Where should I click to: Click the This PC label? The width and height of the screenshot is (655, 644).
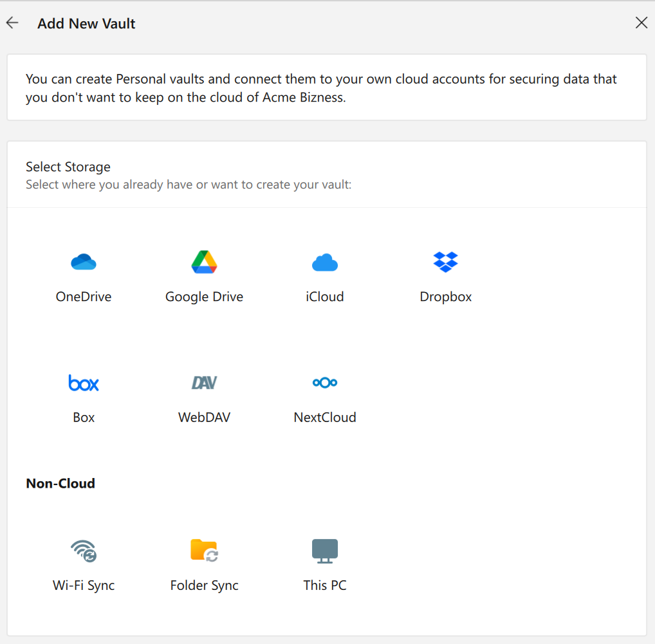[324, 585]
